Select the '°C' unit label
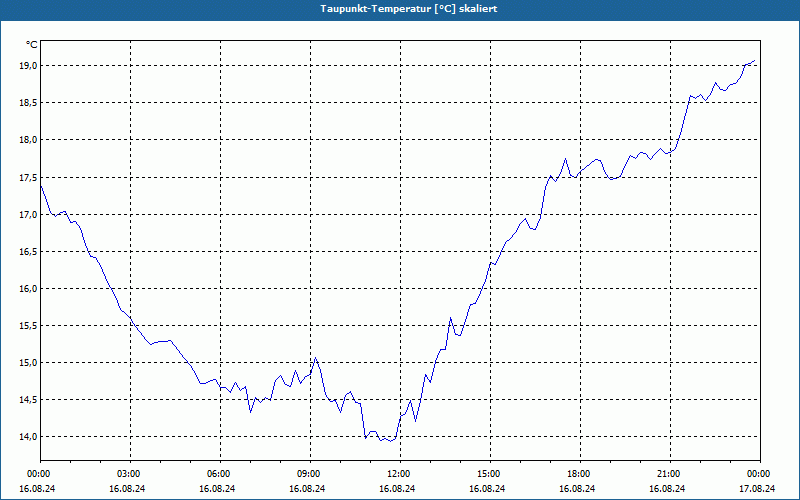Image resolution: width=800 pixels, height=500 pixels. point(32,45)
